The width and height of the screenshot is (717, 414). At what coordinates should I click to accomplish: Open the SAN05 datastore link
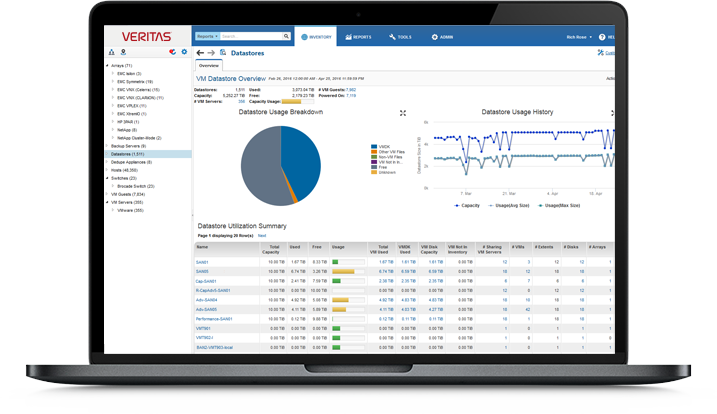[202, 272]
